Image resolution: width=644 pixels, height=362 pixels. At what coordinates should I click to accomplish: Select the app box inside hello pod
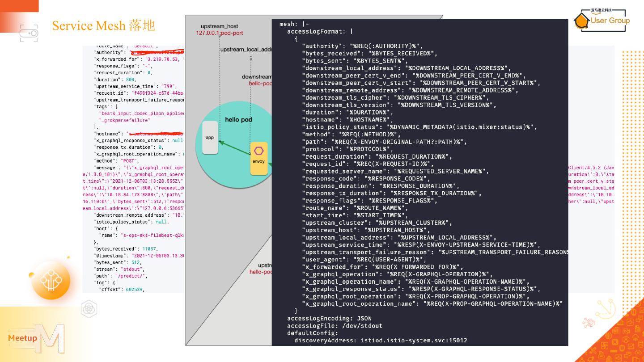(x=210, y=138)
